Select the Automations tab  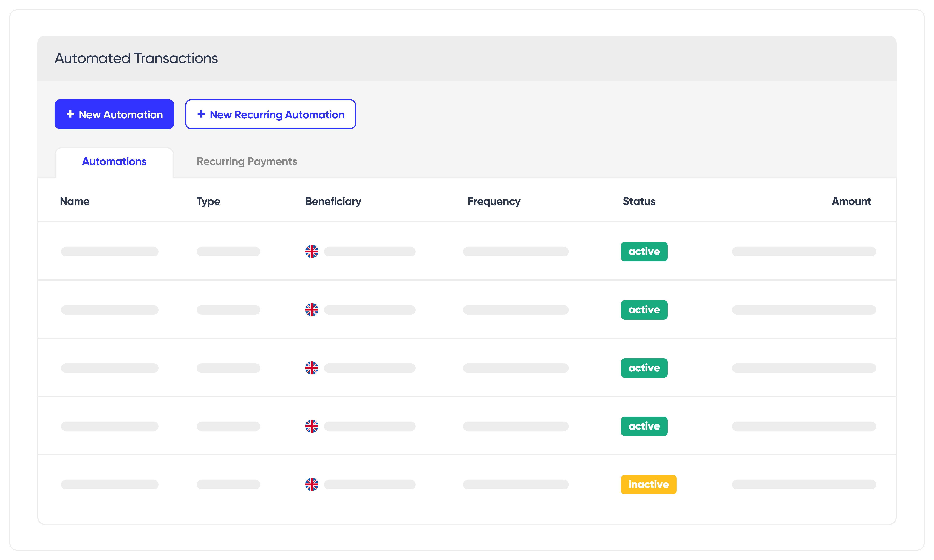tap(114, 161)
